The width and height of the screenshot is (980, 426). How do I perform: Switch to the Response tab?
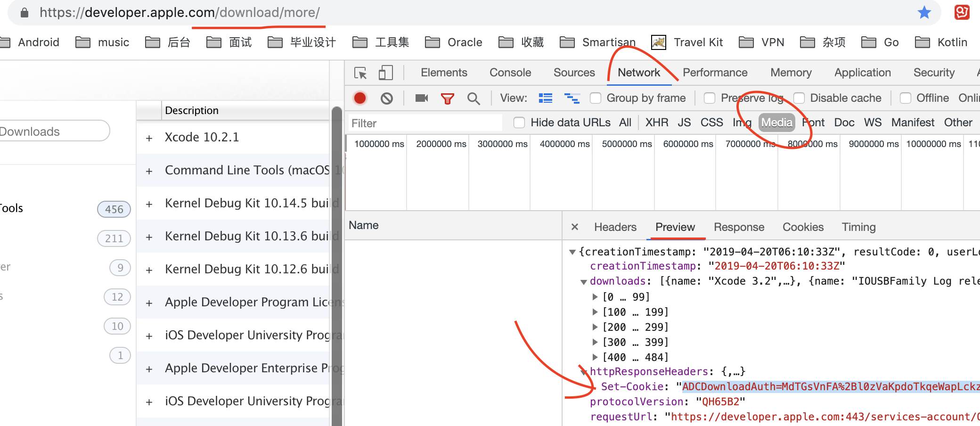tap(739, 227)
